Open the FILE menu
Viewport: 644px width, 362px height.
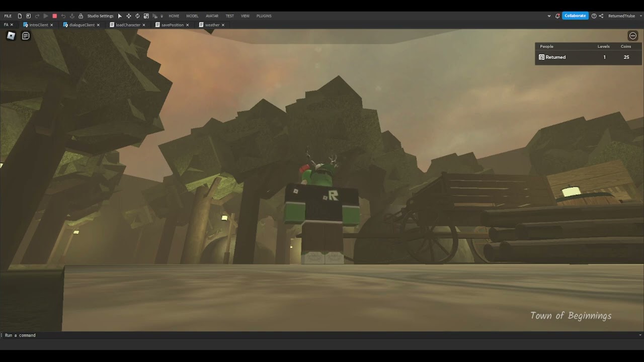click(x=8, y=16)
